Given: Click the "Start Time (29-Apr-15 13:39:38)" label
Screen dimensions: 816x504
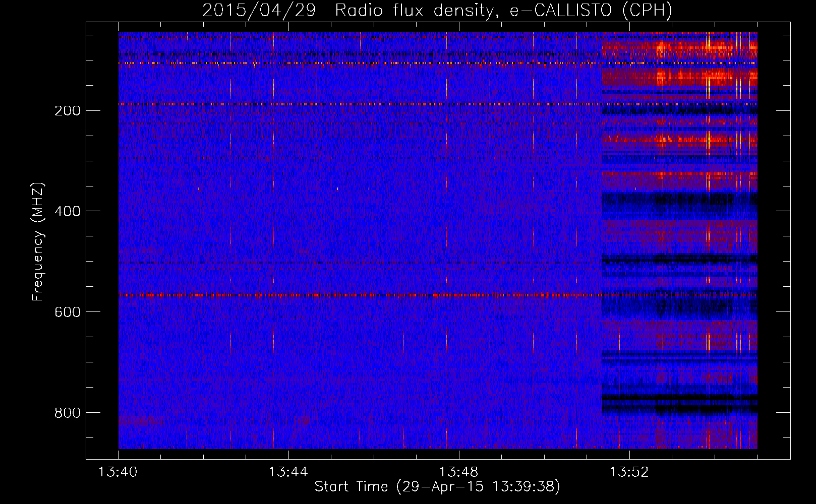Looking at the screenshot, I should pyautogui.click(x=437, y=487).
